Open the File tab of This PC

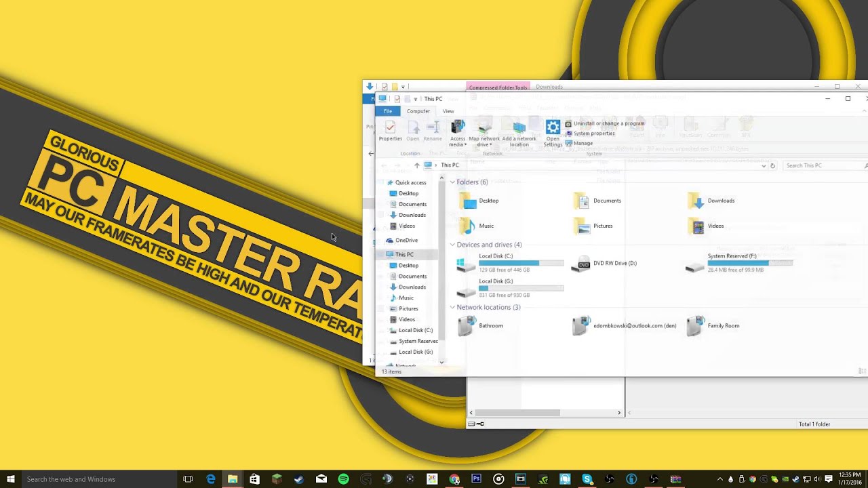387,111
